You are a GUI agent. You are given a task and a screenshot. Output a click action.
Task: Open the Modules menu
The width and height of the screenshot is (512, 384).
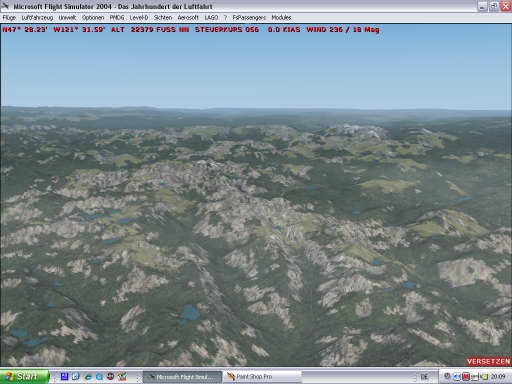(281, 18)
